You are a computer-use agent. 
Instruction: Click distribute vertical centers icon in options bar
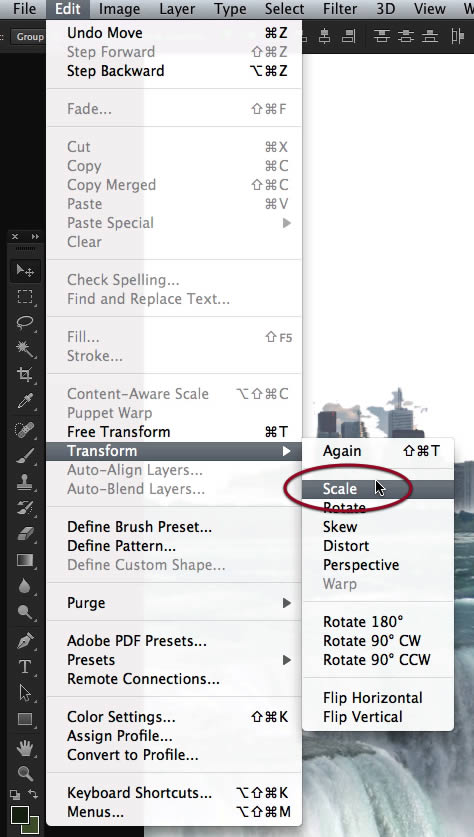(x=406, y=36)
